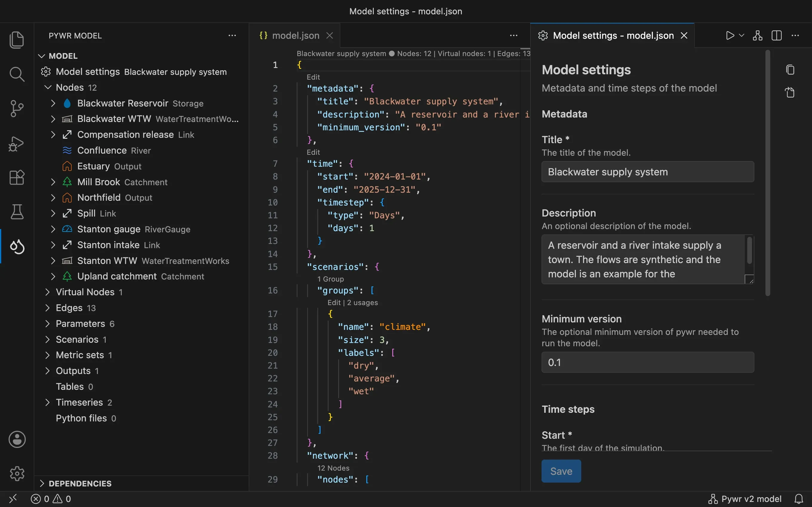The width and height of the screenshot is (812, 507).
Task: Open the Pywr water-drop activity bar icon
Action: pyautogui.click(x=17, y=246)
